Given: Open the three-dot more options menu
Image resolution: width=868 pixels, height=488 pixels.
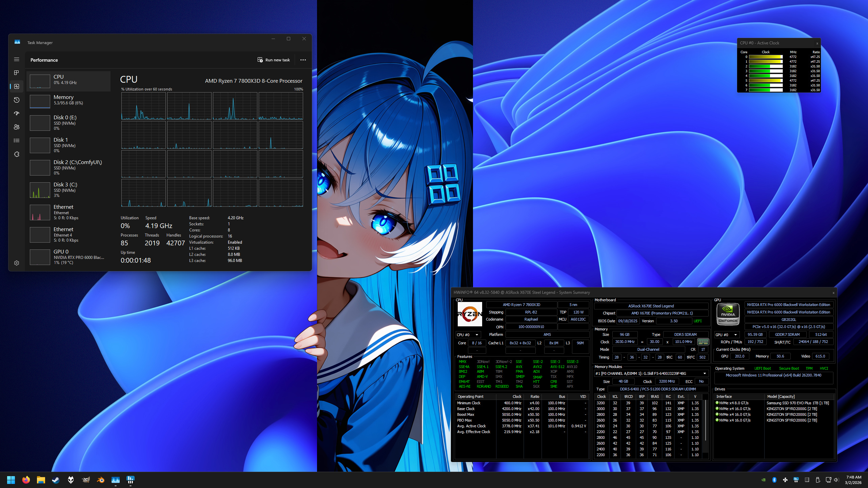Looking at the screenshot, I should coord(303,60).
